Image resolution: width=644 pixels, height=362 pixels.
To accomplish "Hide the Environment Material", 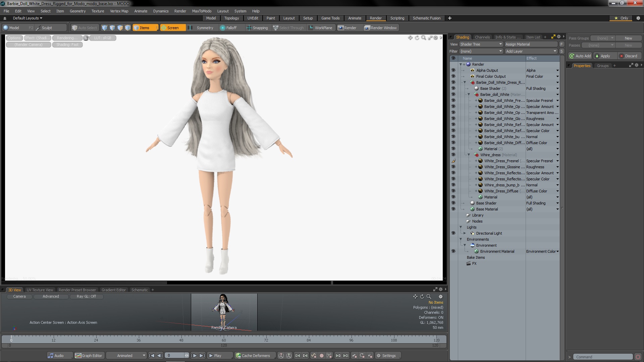I will point(453,251).
